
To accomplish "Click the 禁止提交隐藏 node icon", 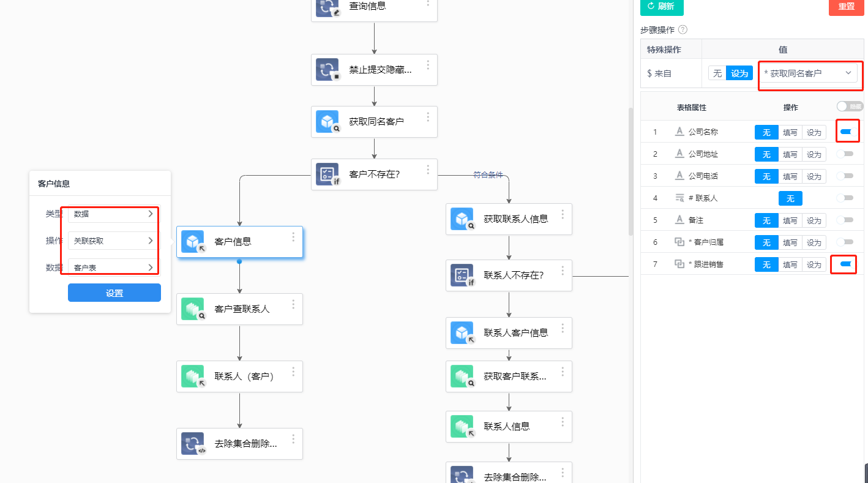I will point(327,69).
